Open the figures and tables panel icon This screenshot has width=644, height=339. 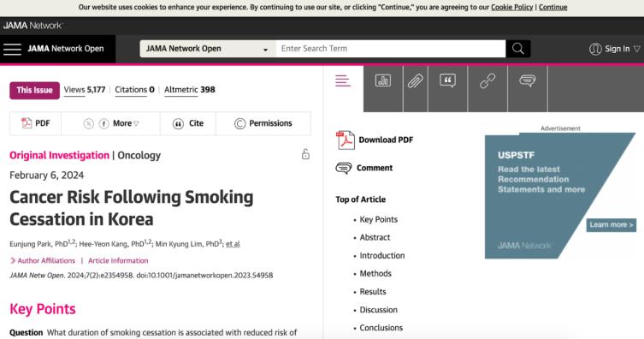(383, 80)
